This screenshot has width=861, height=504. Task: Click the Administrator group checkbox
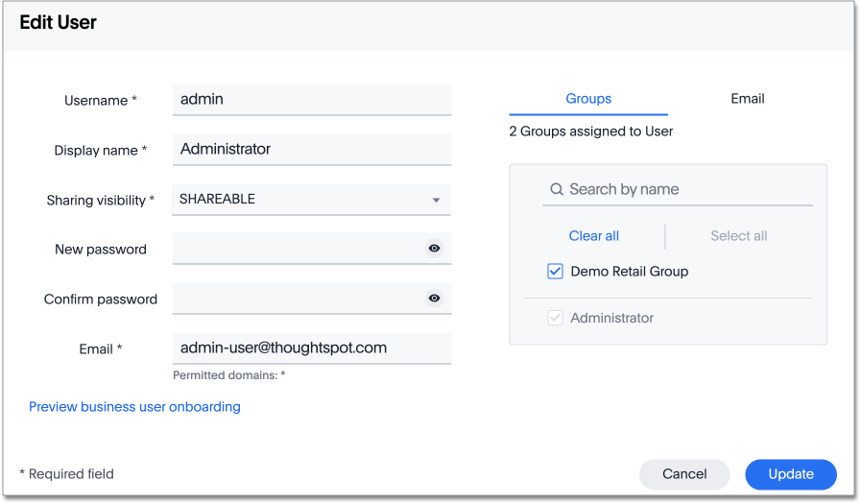[x=555, y=318]
